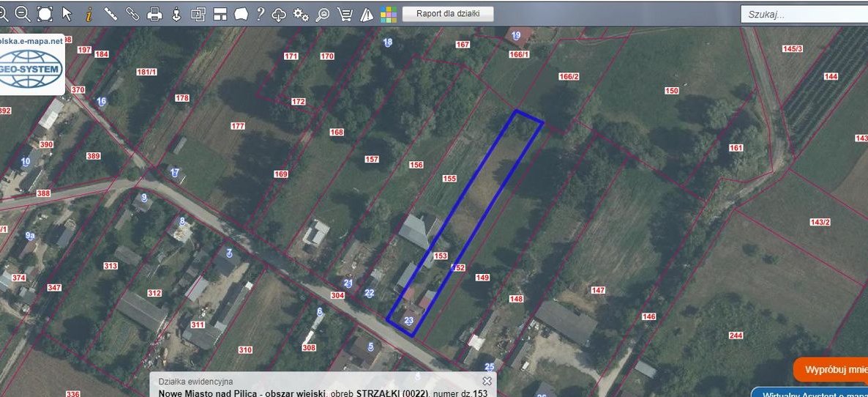Open the gears settings icon
Viewport: 868px width, 397px height.
click(x=300, y=13)
